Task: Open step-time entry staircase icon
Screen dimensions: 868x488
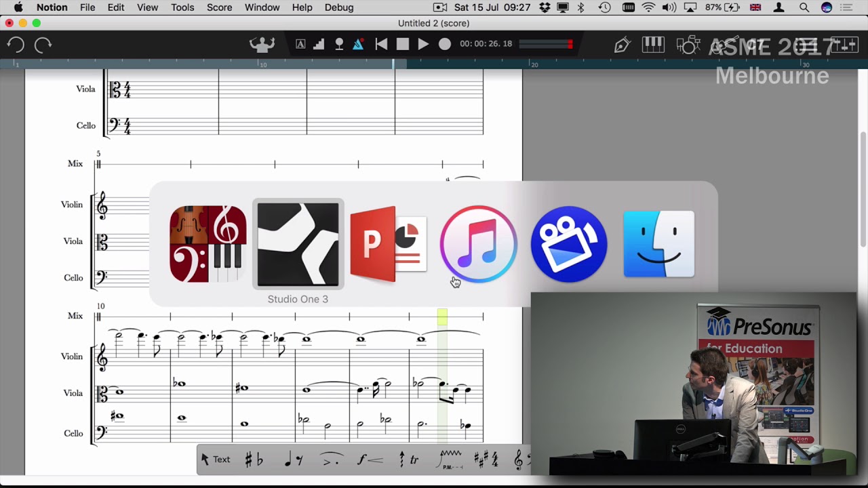Action: 319,44
